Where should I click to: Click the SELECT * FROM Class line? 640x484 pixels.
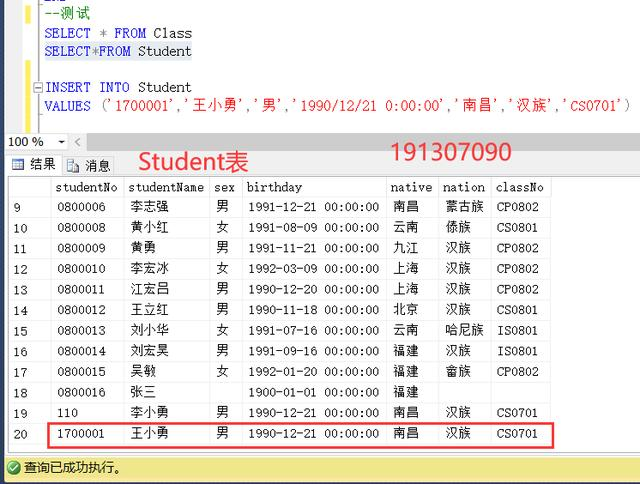118,33
